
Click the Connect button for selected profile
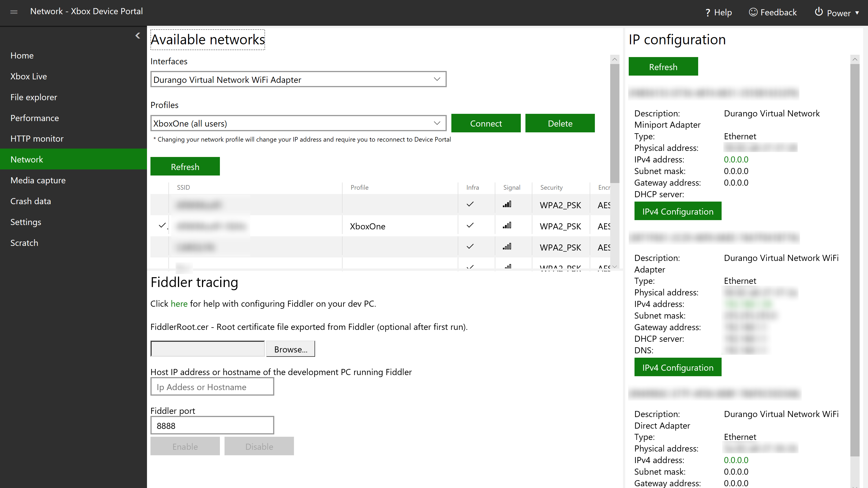486,123
